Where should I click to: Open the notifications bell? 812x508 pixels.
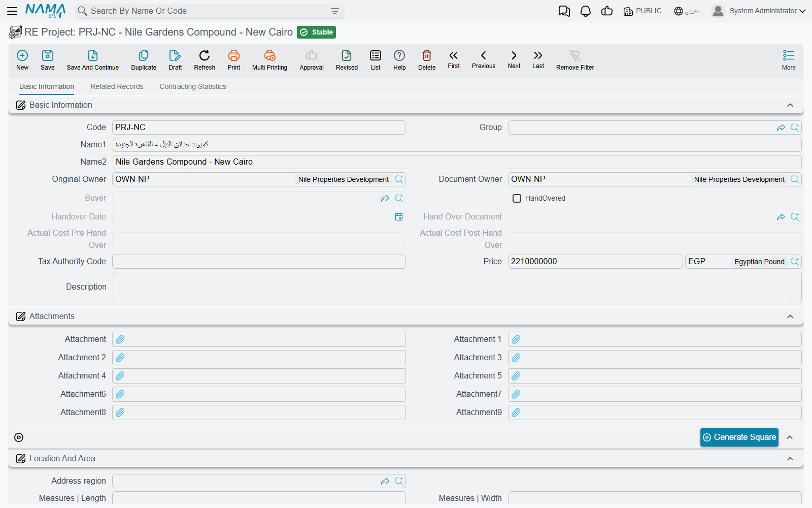pos(586,11)
